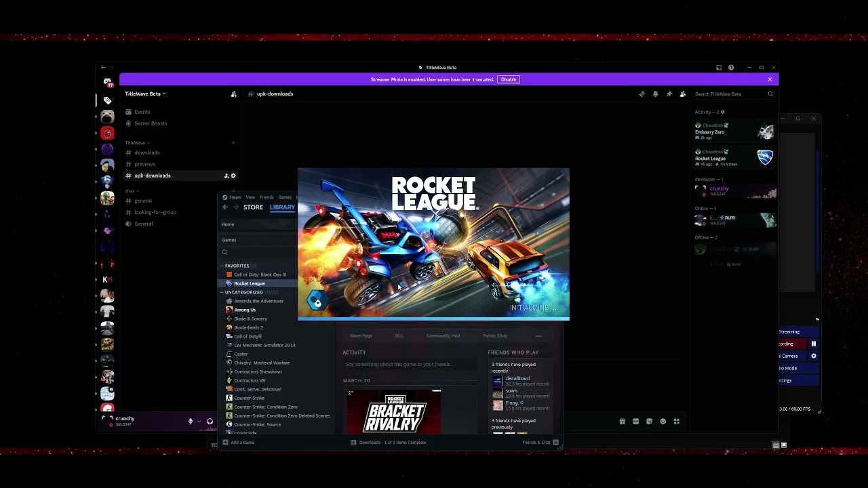Switch to the Steam LIBRARY tab
This screenshot has width=868, height=488.
click(282, 207)
